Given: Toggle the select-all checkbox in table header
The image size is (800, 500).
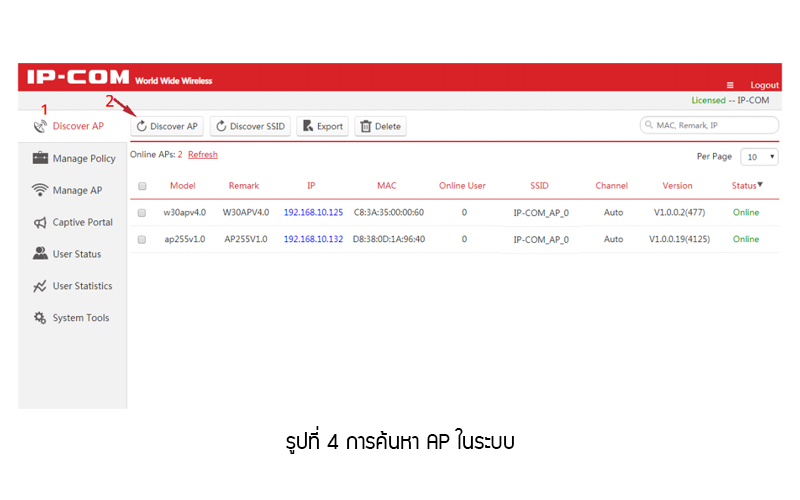Looking at the screenshot, I should pos(142,186).
